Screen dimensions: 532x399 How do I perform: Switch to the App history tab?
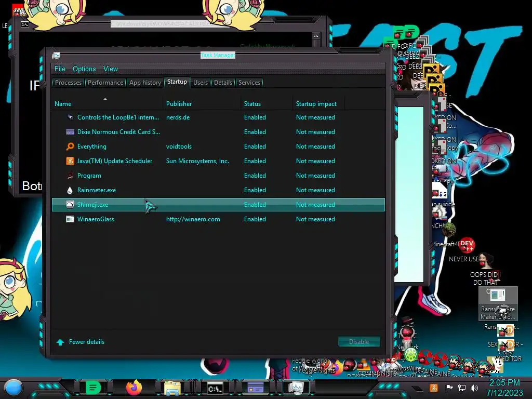click(145, 83)
